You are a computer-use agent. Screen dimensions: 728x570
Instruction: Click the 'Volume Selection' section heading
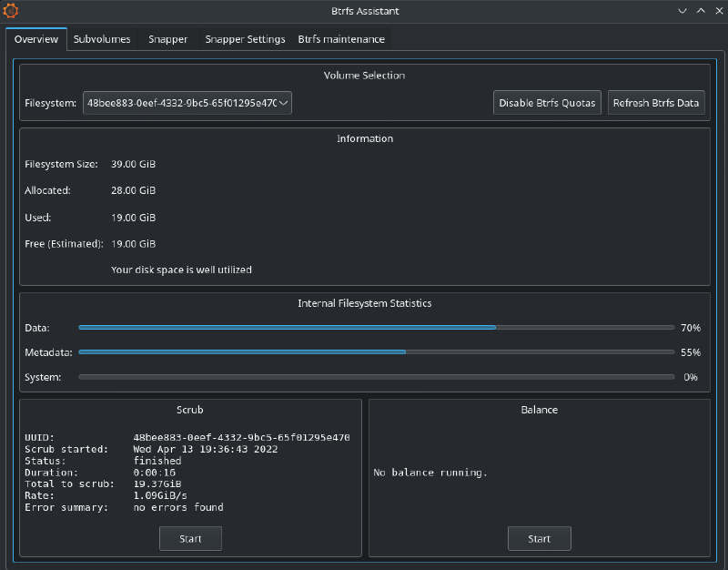click(x=365, y=76)
